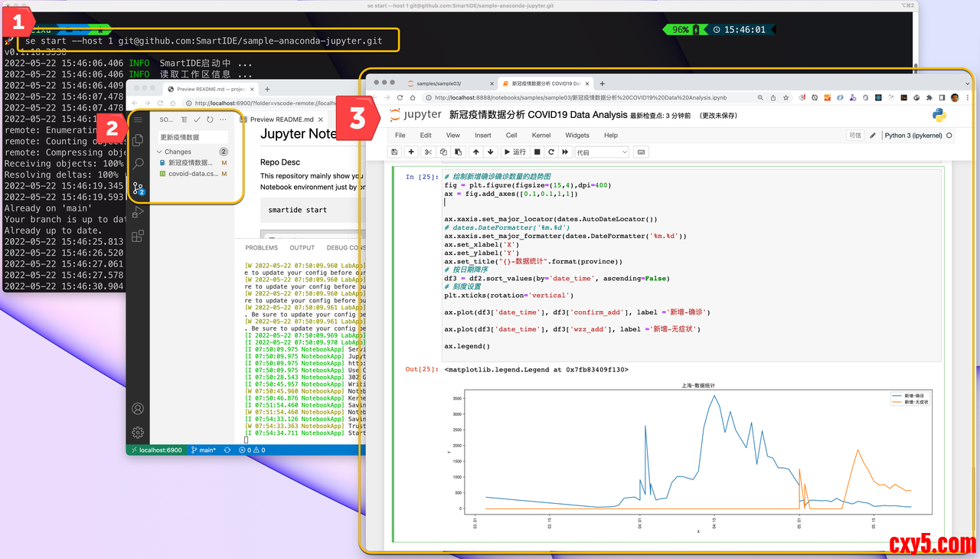Open Source Control view in VS Code
The width and height of the screenshot is (980, 559).
pos(139,188)
